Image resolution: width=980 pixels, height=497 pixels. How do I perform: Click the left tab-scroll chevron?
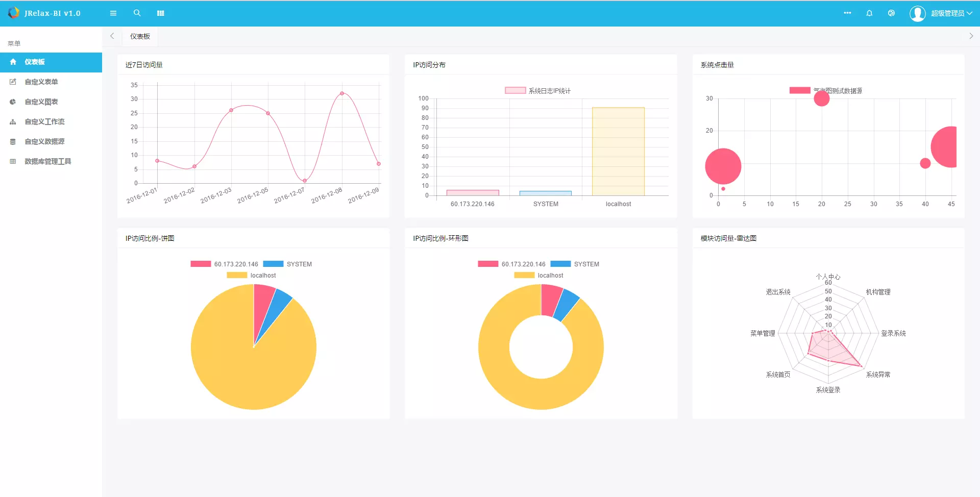[x=112, y=36]
